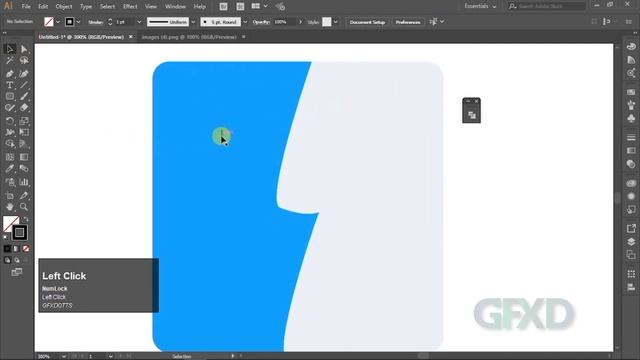This screenshot has height=360, width=640.
Task: Open the Layers panel icon
Action: (x=631, y=242)
